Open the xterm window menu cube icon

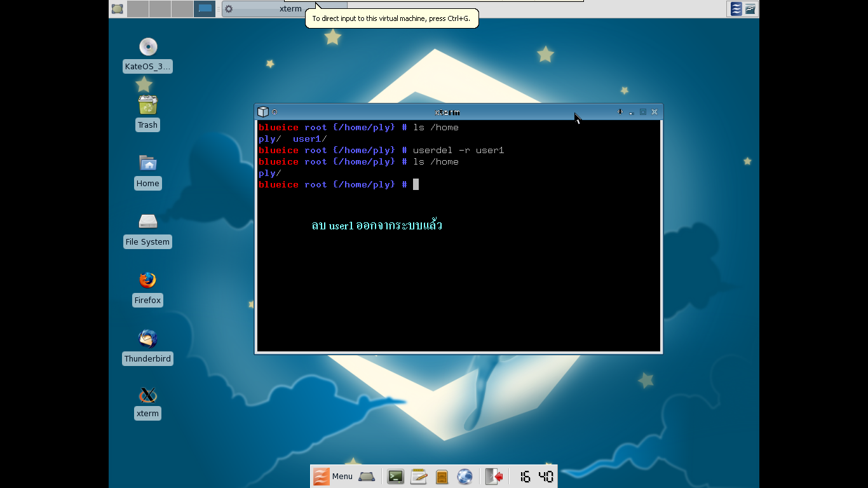pyautogui.click(x=263, y=112)
